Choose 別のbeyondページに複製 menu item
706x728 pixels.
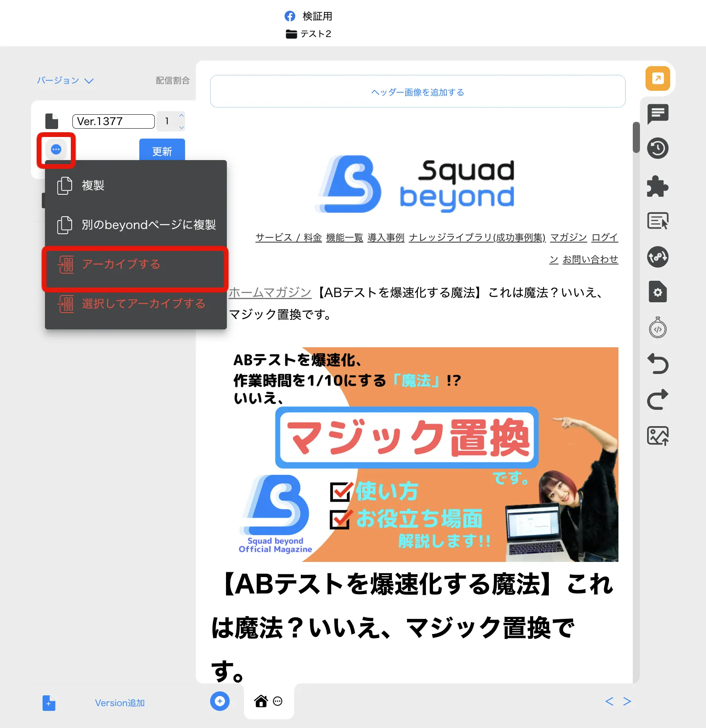coord(136,225)
